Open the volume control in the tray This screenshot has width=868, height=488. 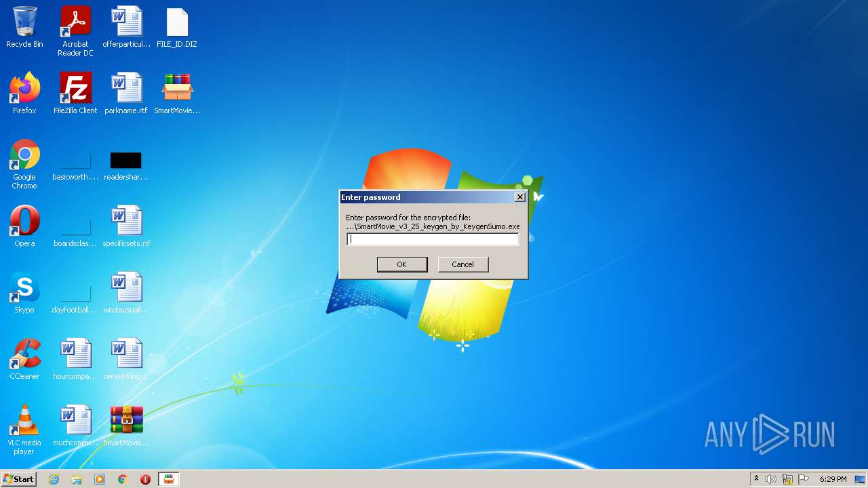click(771, 479)
